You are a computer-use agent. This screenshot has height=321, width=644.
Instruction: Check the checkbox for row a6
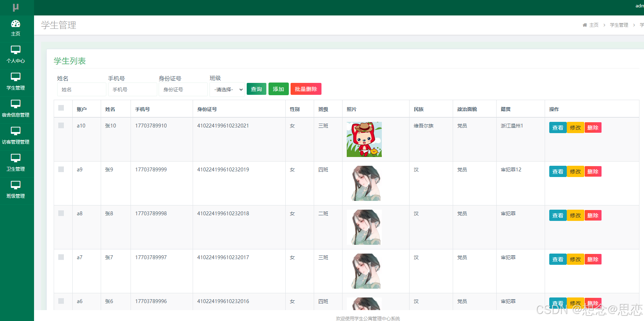[x=61, y=301]
